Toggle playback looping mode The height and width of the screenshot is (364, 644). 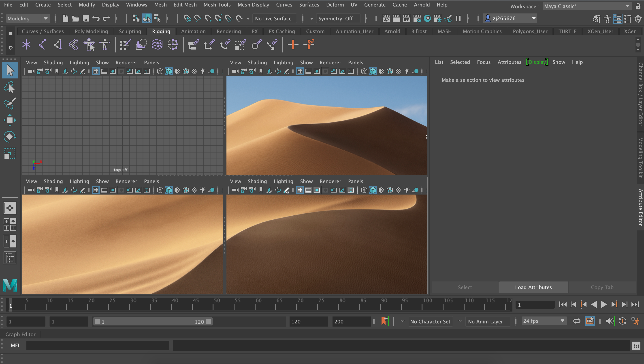[577, 321]
